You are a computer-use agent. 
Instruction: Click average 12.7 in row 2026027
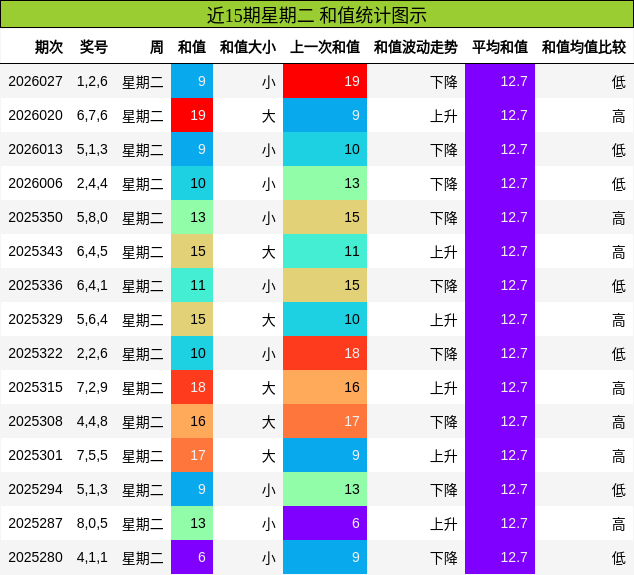[500, 81]
